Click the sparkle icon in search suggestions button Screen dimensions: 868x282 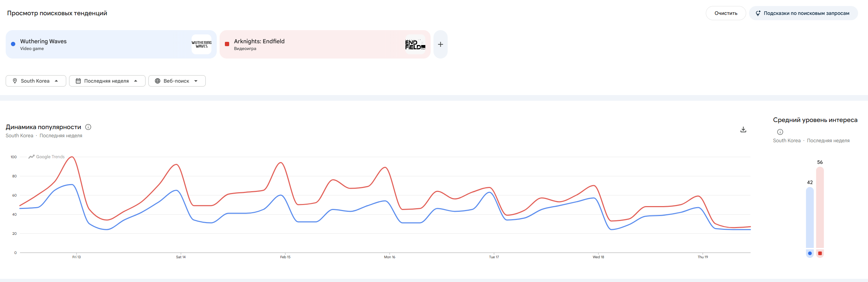tap(758, 13)
